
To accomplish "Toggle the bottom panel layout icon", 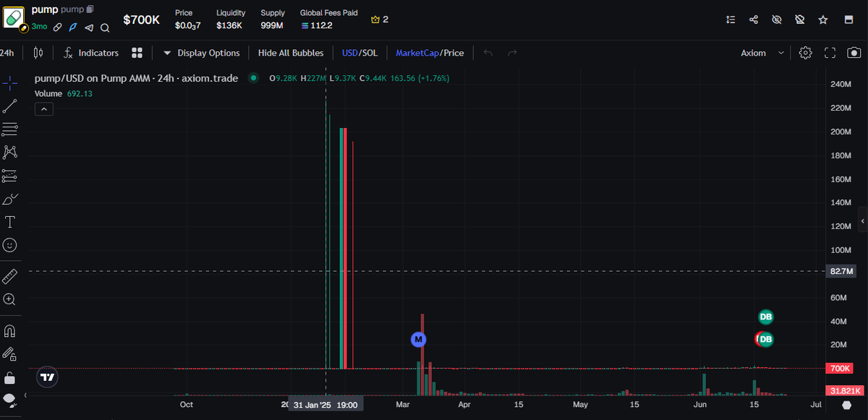I will pyautogui.click(x=849, y=20).
